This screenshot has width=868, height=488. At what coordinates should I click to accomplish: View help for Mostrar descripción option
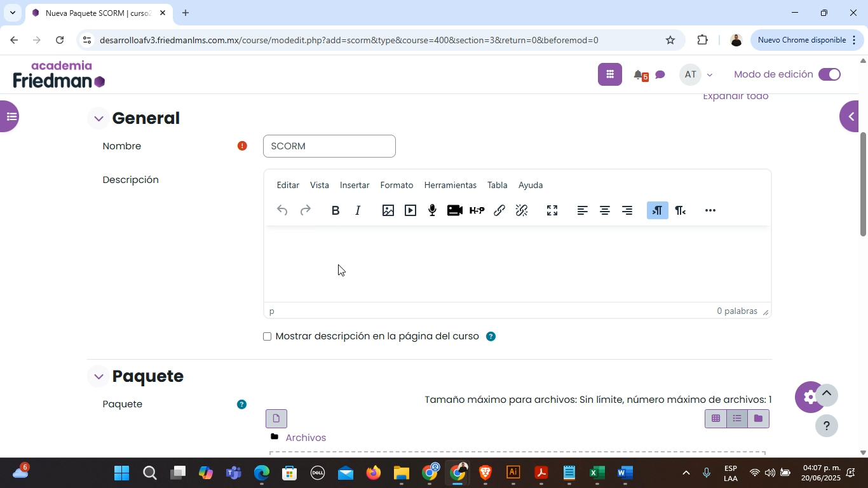(x=491, y=336)
